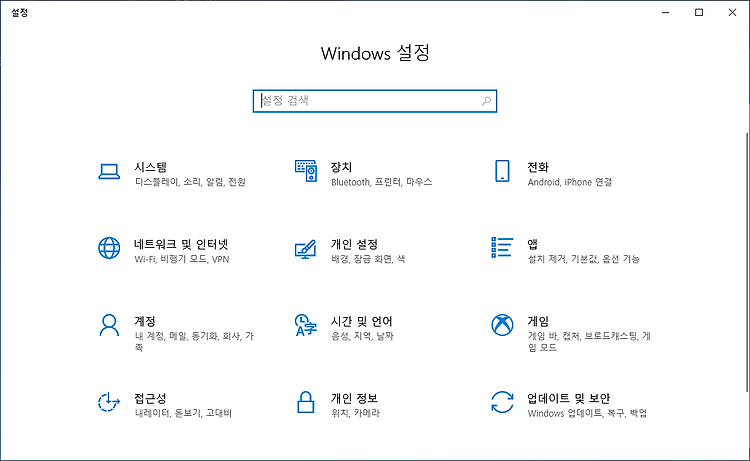Click Bluetooth, 프린터, 마우스 description
The height and width of the screenshot is (461, 750).
pyautogui.click(x=382, y=182)
